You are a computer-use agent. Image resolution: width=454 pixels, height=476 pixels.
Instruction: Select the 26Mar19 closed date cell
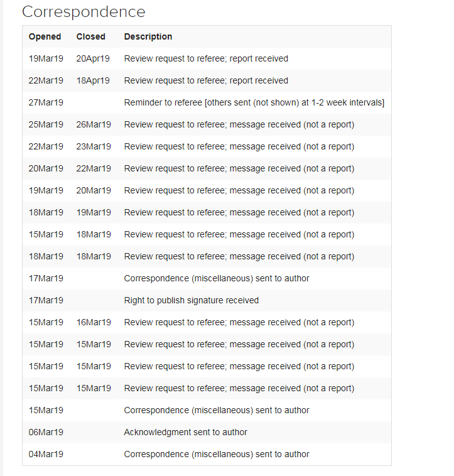[93, 124]
